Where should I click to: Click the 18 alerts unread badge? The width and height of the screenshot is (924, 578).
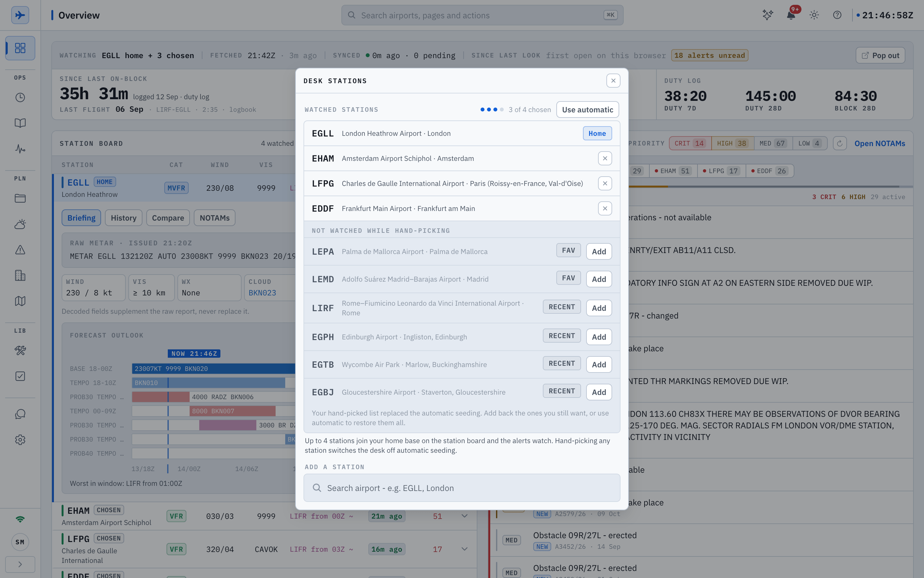click(x=709, y=56)
